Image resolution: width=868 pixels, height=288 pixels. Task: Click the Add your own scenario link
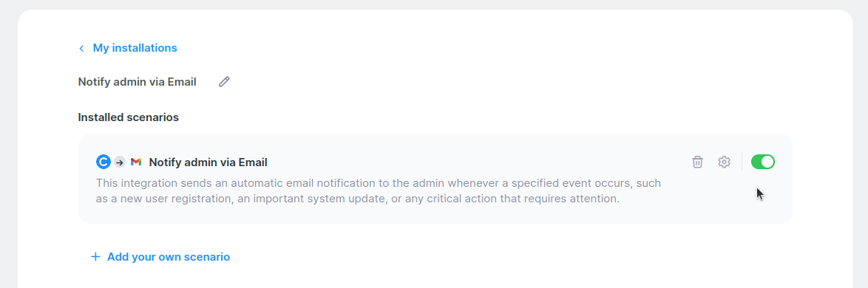pos(169,256)
